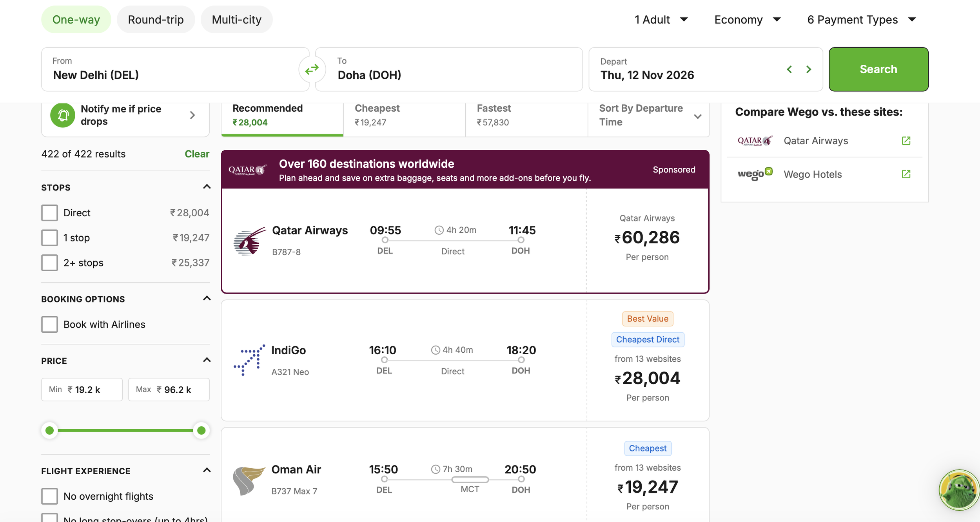980x522 pixels.
Task: Collapse the Price filter section
Action: (207, 360)
